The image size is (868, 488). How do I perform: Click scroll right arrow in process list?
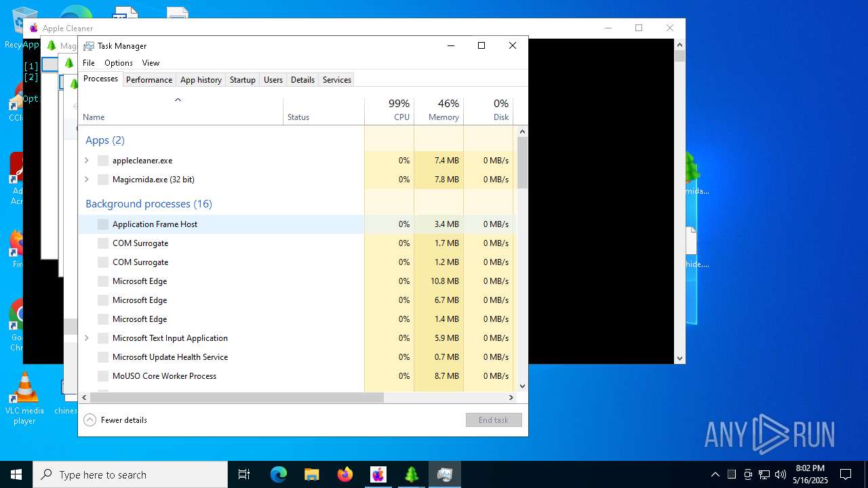coord(512,397)
